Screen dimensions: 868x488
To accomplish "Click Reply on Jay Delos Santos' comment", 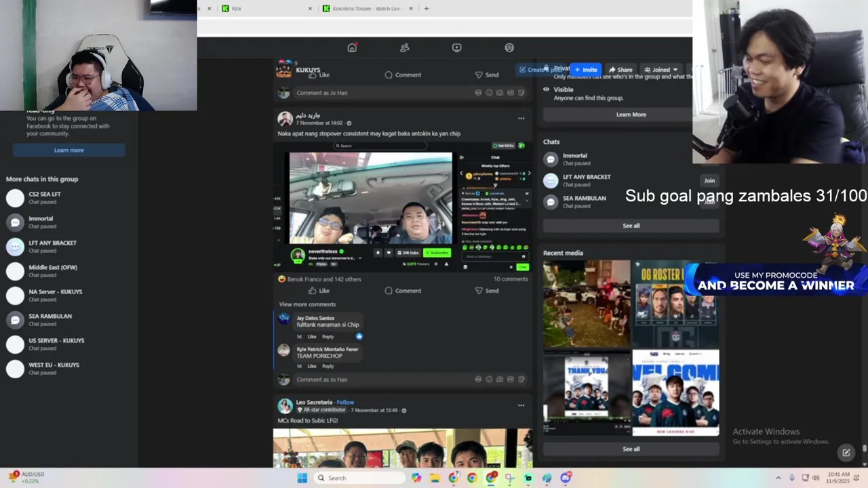I will pos(328,336).
